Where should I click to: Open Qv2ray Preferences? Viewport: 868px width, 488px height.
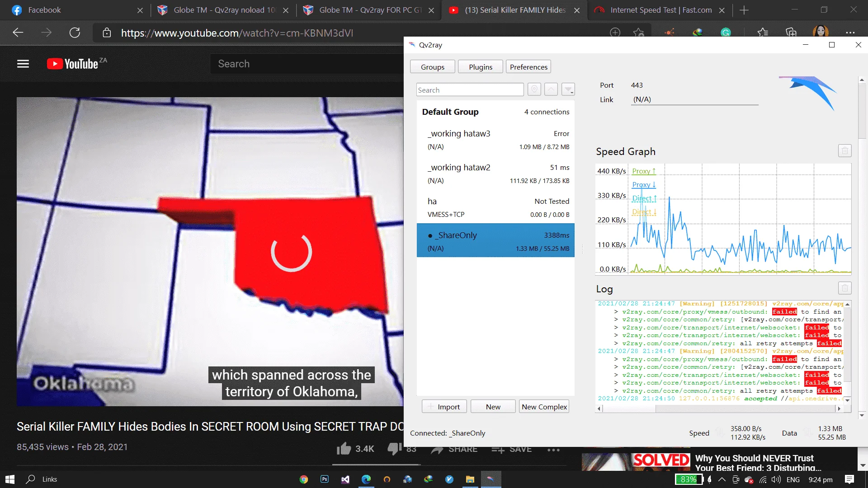tap(528, 67)
